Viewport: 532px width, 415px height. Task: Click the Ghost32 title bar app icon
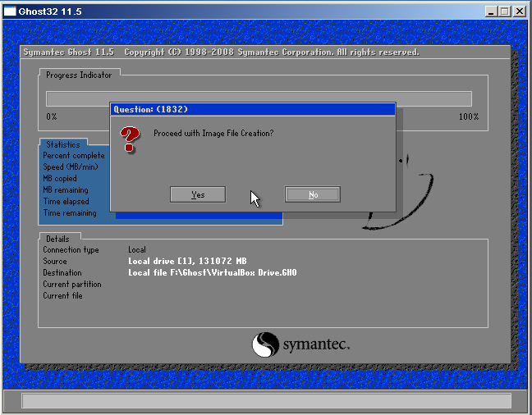[x=10, y=11]
